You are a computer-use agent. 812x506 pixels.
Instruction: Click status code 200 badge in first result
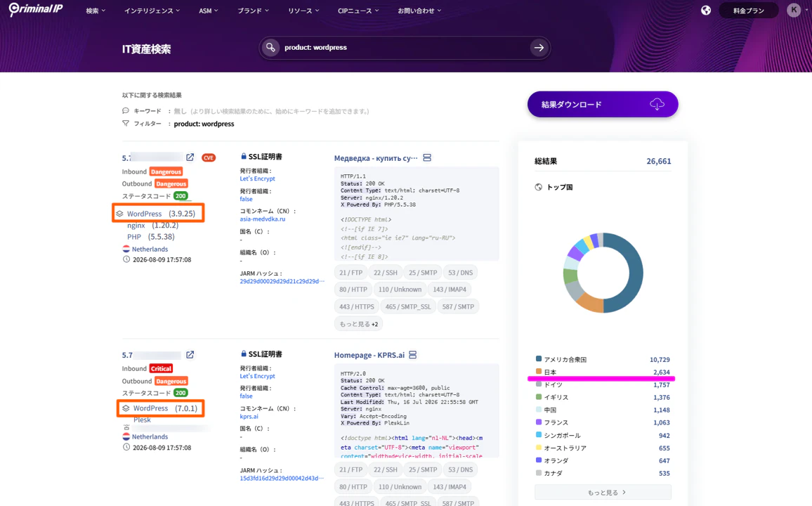click(181, 196)
